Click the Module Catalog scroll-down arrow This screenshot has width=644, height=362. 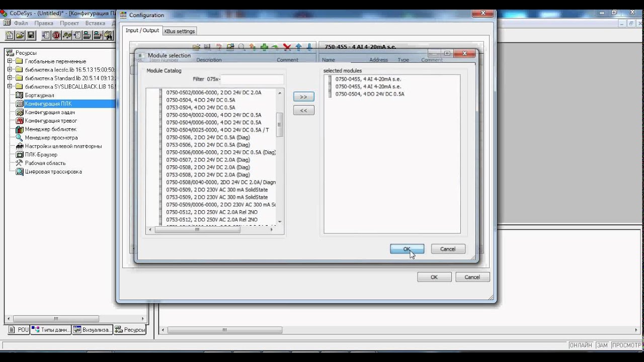[280, 222]
